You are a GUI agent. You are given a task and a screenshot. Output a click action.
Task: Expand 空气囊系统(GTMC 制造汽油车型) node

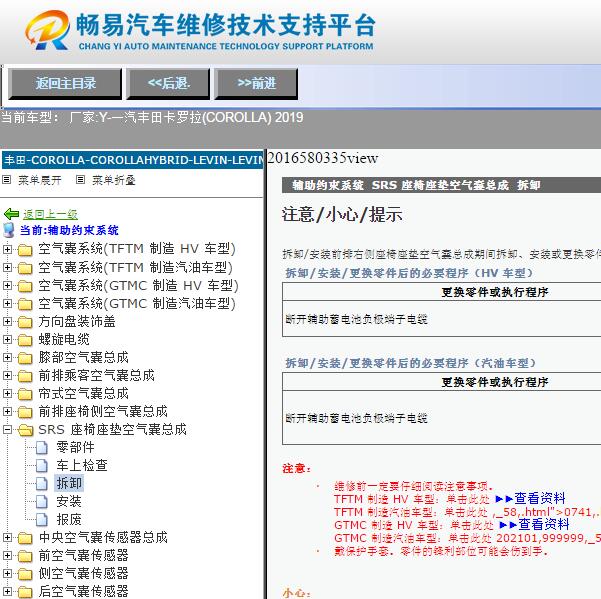tap(7, 303)
